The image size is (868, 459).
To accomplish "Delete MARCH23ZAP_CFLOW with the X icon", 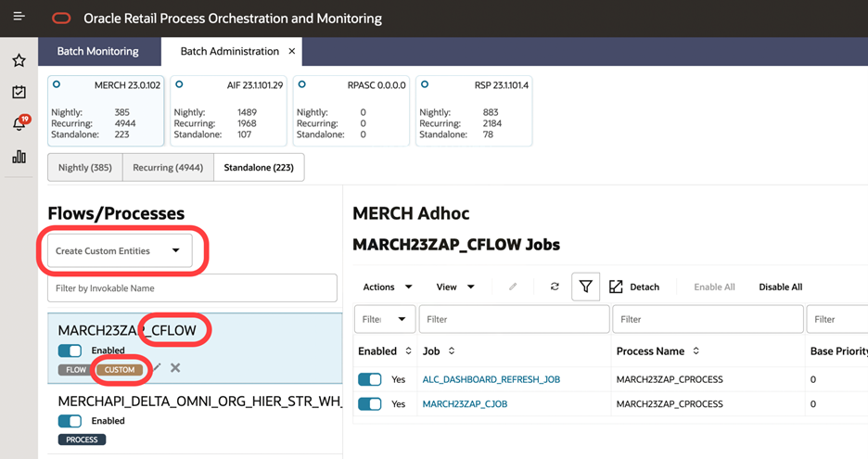I will click(175, 367).
